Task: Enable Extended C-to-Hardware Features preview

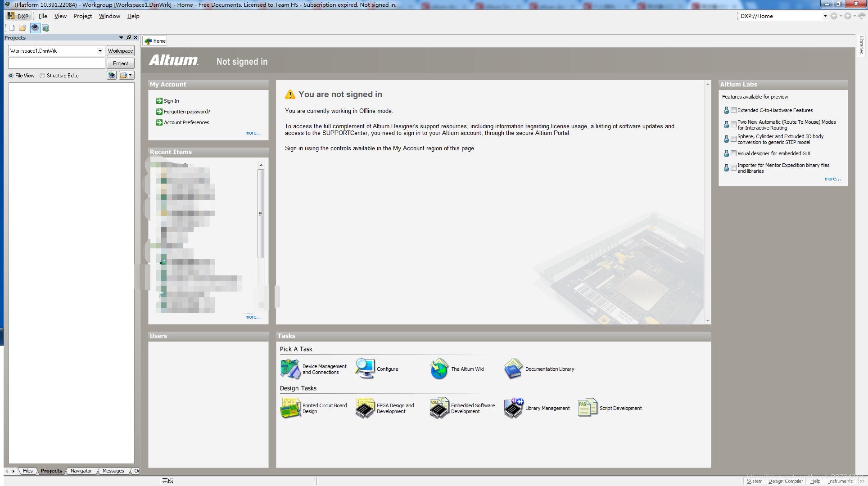Action: pyautogui.click(x=733, y=110)
